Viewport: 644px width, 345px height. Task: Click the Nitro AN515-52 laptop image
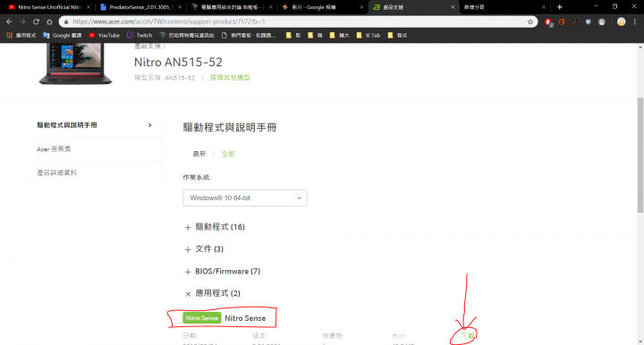tap(75, 63)
